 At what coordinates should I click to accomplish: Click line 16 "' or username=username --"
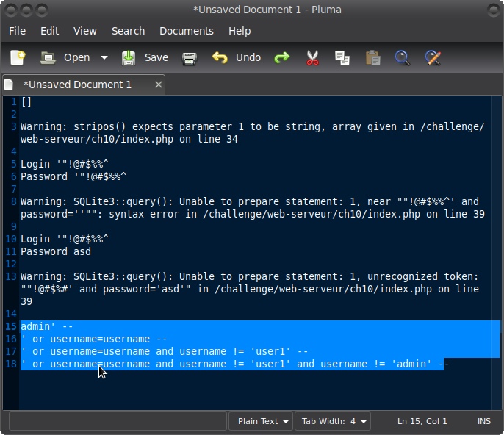point(93,339)
